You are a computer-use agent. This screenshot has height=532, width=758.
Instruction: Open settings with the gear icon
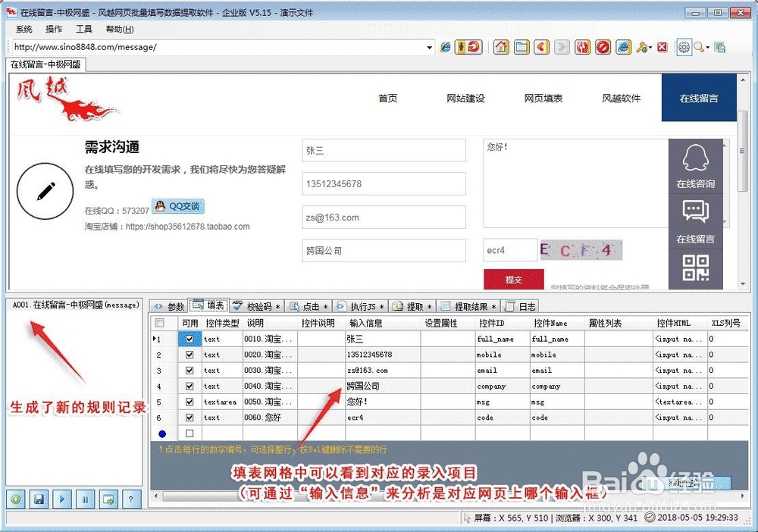coord(684,47)
